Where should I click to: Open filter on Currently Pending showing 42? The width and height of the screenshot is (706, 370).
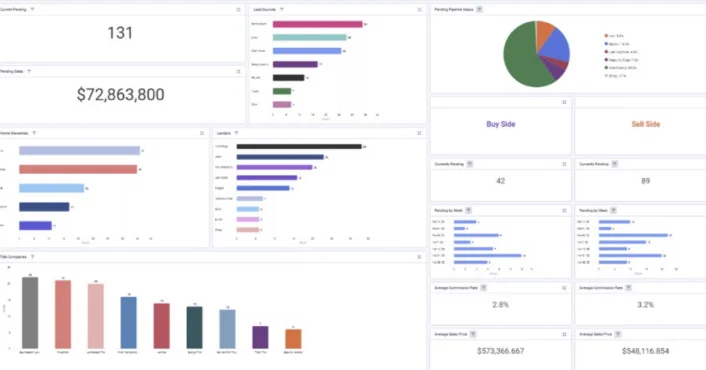(x=470, y=164)
